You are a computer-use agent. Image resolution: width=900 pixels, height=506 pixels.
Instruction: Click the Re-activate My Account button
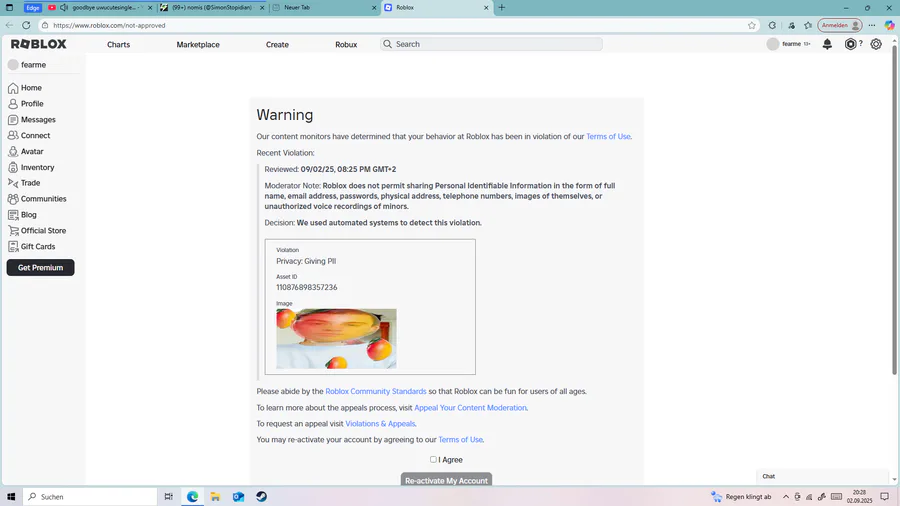446,479
